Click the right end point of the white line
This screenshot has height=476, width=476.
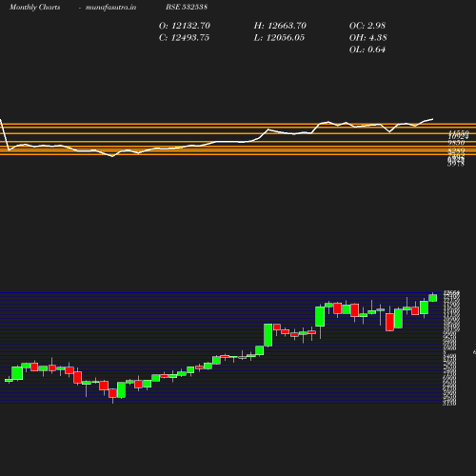pyautogui.click(x=433, y=119)
